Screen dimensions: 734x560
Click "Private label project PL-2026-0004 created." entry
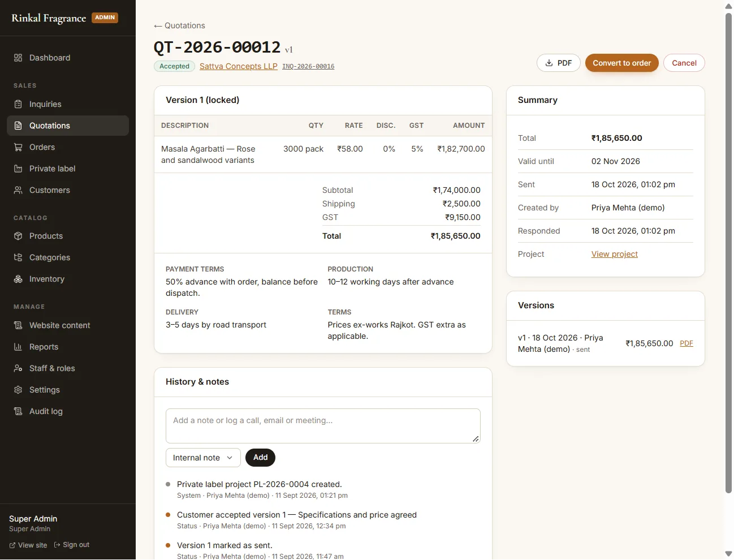click(x=260, y=484)
